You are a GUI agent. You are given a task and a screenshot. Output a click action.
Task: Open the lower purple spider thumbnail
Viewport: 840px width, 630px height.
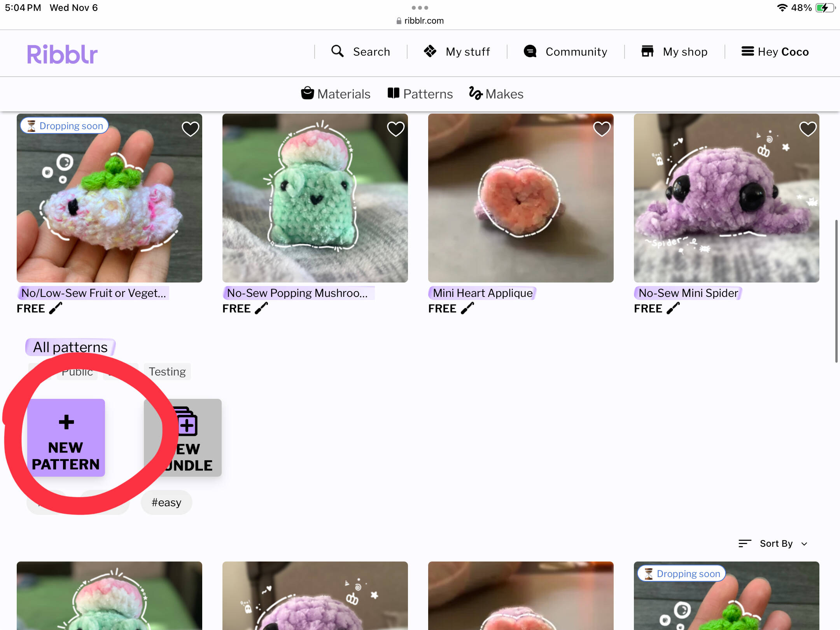click(x=315, y=596)
